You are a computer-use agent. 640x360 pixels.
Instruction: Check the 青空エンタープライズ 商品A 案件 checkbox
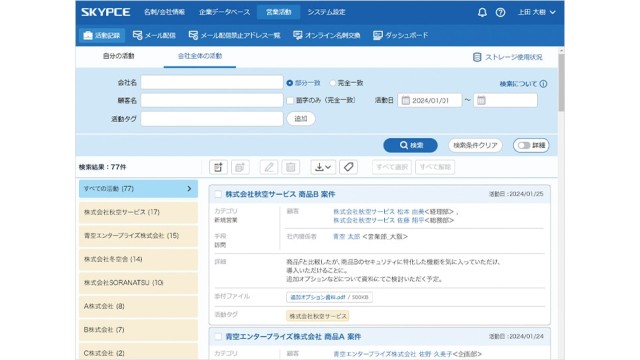(218, 337)
